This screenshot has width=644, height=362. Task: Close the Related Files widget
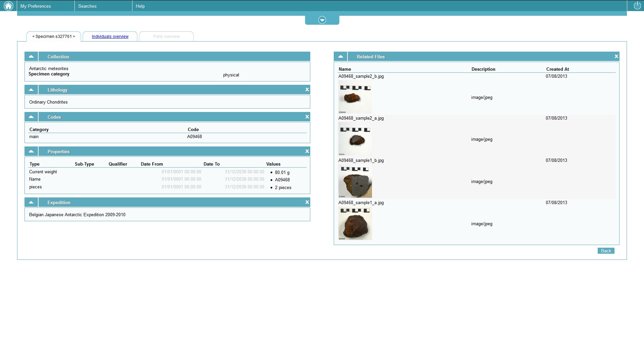(616, 56)
